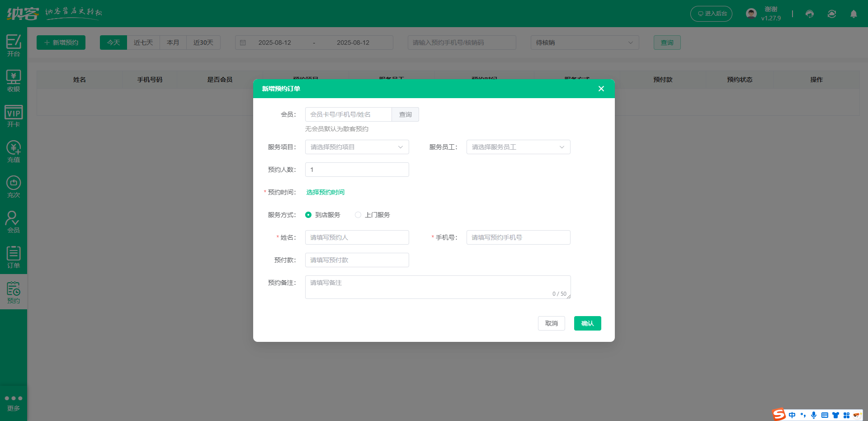This screenshot has height=421, width=868.
Task: Switch to 本月 tab
Action: tap(173, 43)
